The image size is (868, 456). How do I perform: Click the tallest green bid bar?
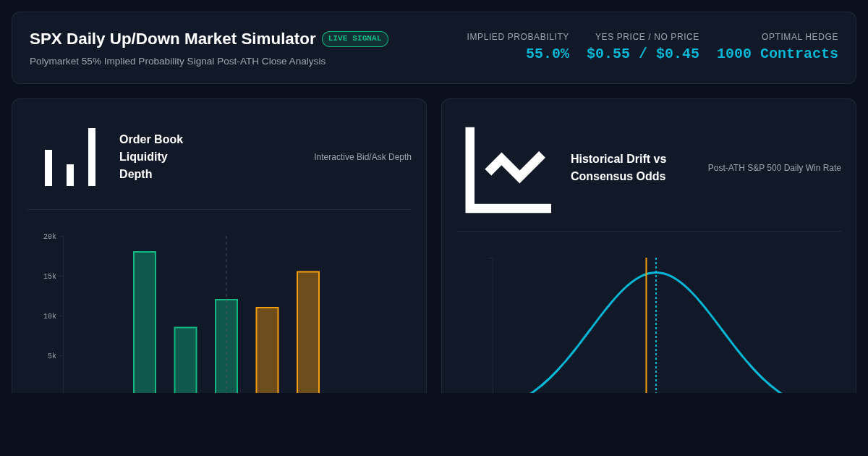click(145, 323)
